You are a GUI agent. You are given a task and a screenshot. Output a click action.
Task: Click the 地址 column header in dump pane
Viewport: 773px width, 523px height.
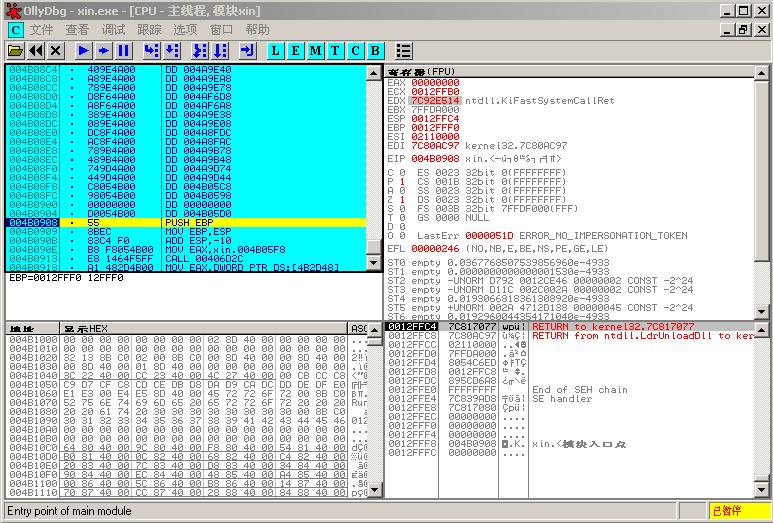click(32, 328)
